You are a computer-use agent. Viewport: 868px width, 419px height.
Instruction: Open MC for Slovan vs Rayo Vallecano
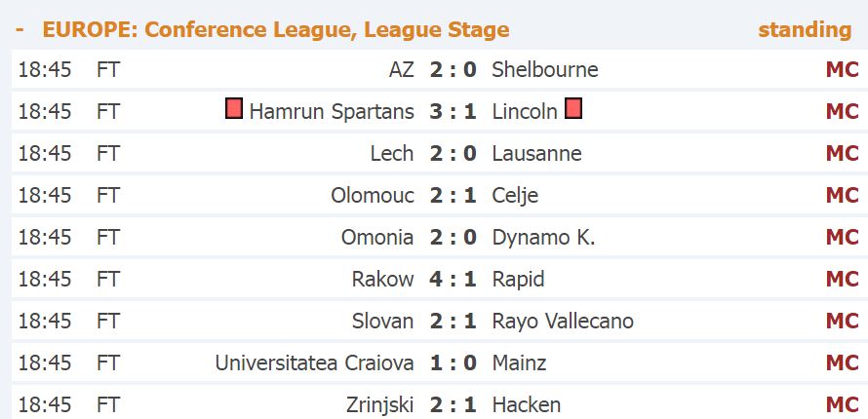[x=842, y=322]
